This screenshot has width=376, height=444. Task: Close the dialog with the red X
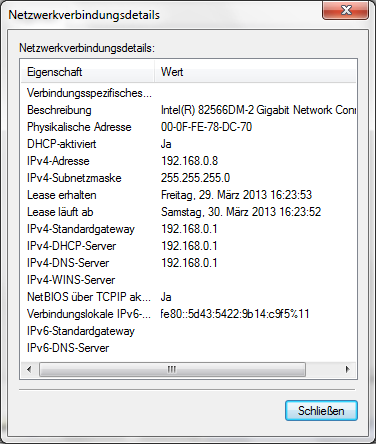[x=345, y=10]
